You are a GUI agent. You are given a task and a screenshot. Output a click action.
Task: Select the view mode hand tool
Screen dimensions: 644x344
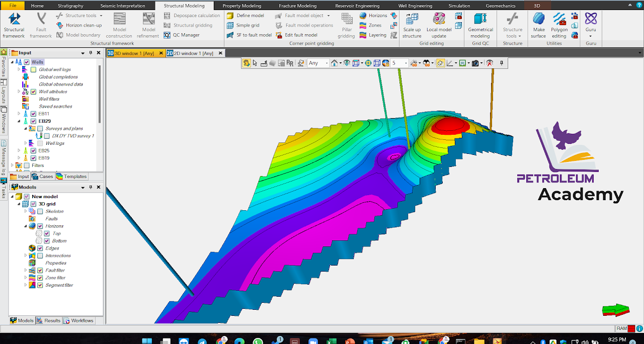[247, 63]
